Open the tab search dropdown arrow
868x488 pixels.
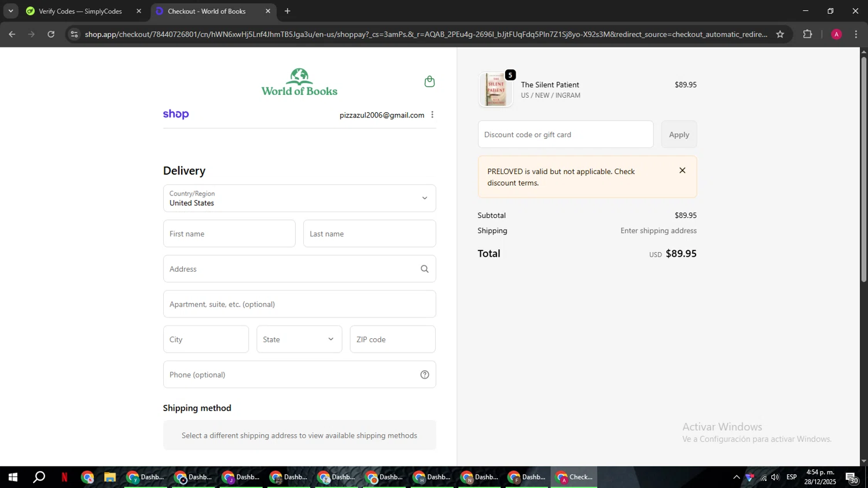pos(10,11)
